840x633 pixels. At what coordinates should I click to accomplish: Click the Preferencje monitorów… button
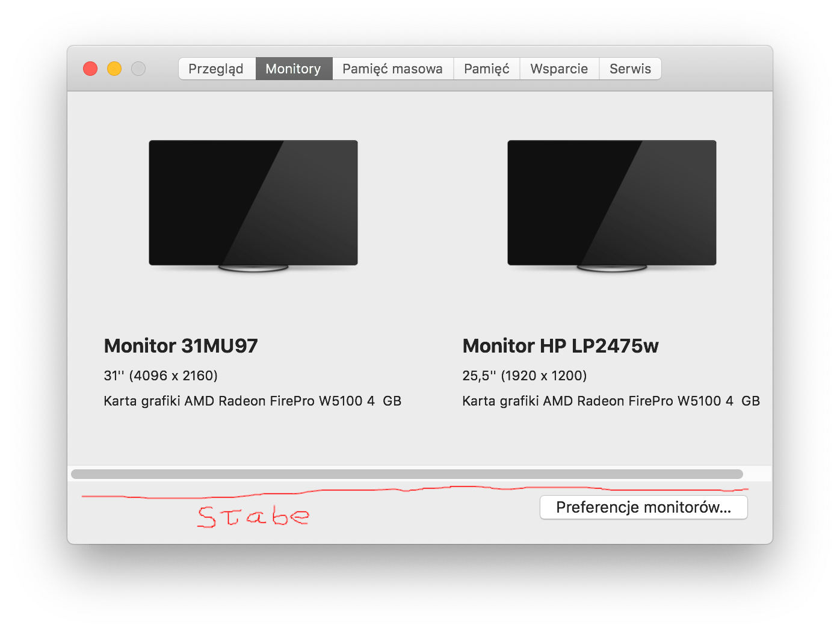[644, 507]
